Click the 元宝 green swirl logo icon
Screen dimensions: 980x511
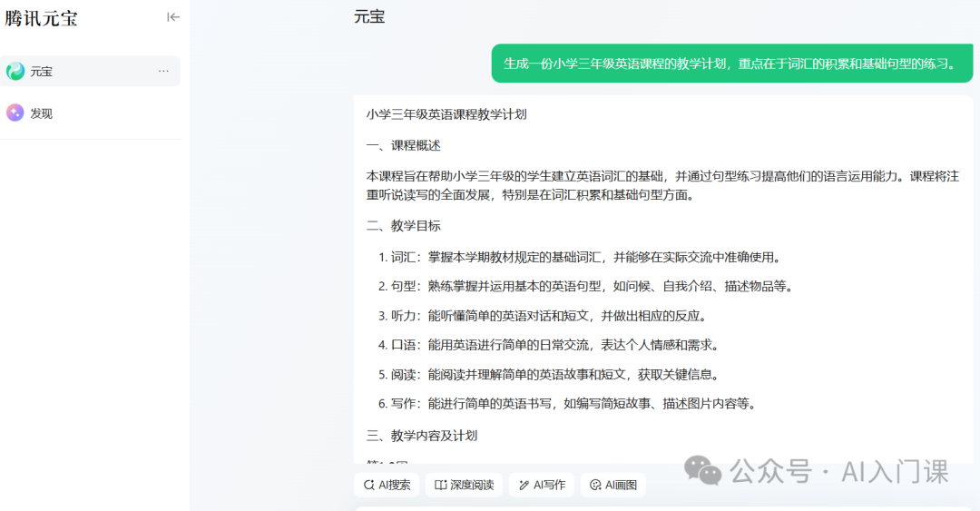coord(15,72)
